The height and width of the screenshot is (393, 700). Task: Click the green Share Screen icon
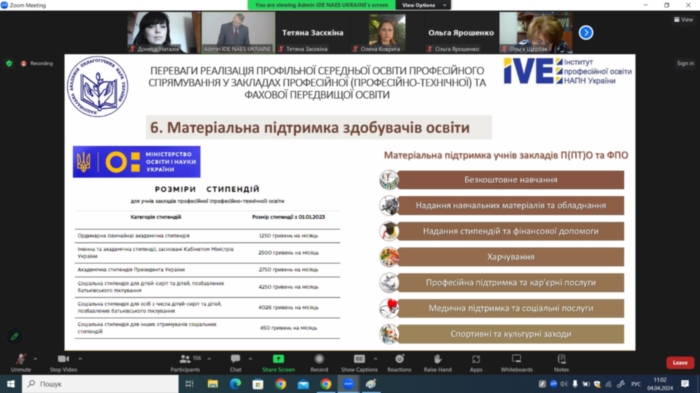pos(279,359)
